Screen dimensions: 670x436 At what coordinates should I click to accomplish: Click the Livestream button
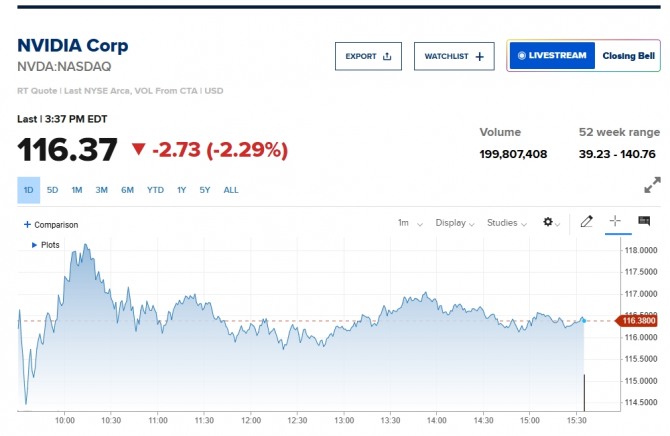(x=553, y=56)
